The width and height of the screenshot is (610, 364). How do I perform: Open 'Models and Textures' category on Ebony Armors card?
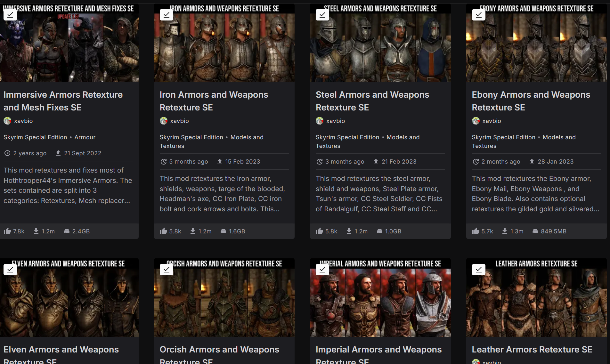524,142
